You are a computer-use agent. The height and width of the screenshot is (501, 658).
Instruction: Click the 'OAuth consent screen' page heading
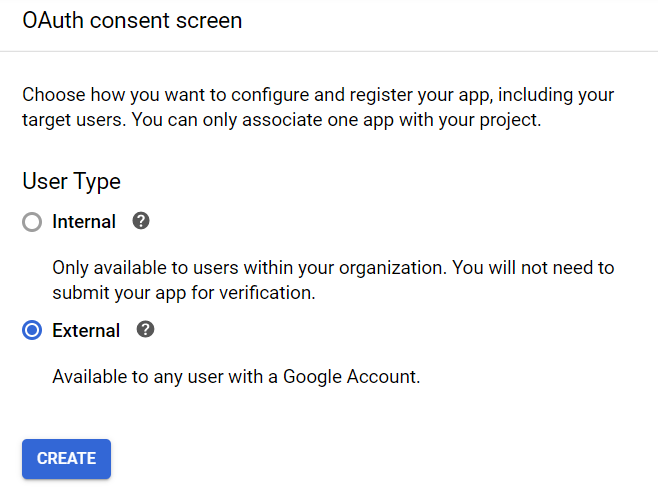132,20
